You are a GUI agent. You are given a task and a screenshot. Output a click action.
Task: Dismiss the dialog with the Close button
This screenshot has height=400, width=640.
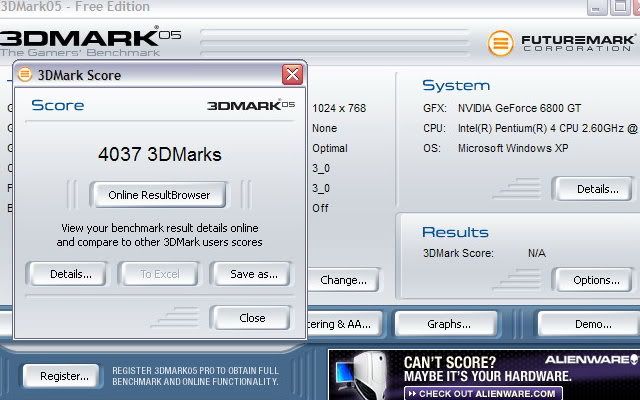[251, 318]
